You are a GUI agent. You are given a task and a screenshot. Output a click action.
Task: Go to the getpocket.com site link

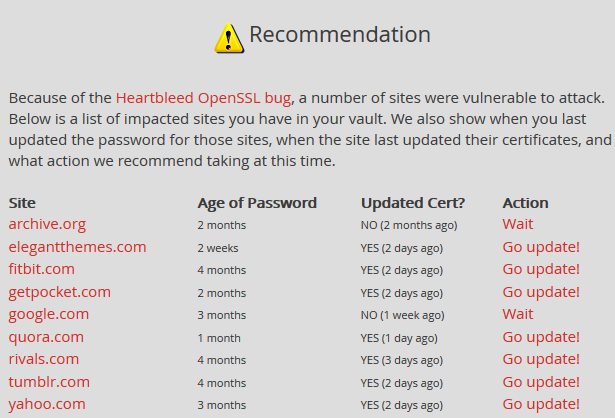coord(59,292)
